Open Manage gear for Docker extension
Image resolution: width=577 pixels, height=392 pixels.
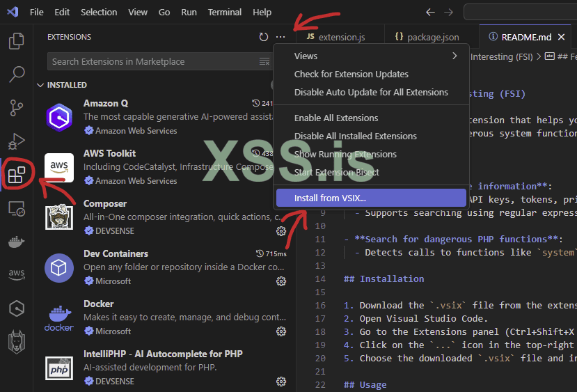point(281,331)
